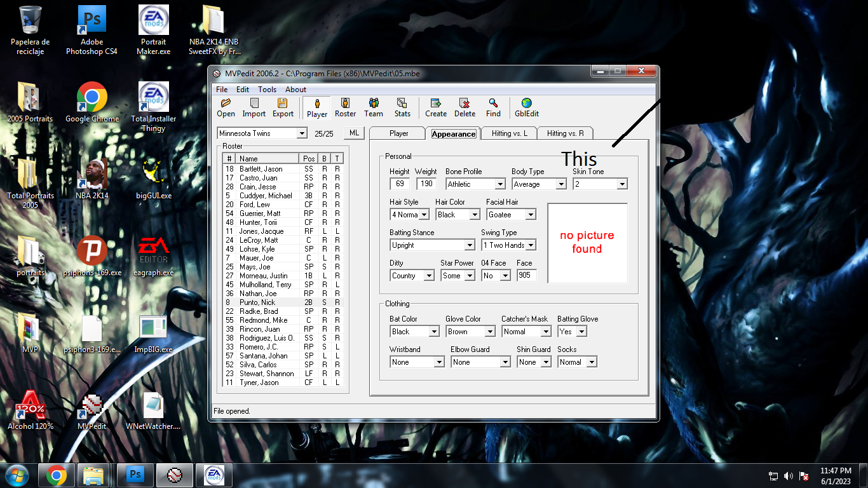Open Papelera de reciclaje recycle bin
This screenshot has height=488, width=868.
31,30
